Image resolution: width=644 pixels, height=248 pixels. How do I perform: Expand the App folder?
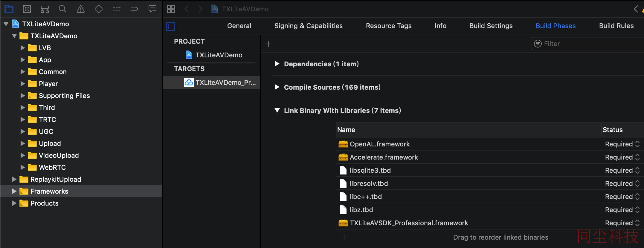coord(22,60)
